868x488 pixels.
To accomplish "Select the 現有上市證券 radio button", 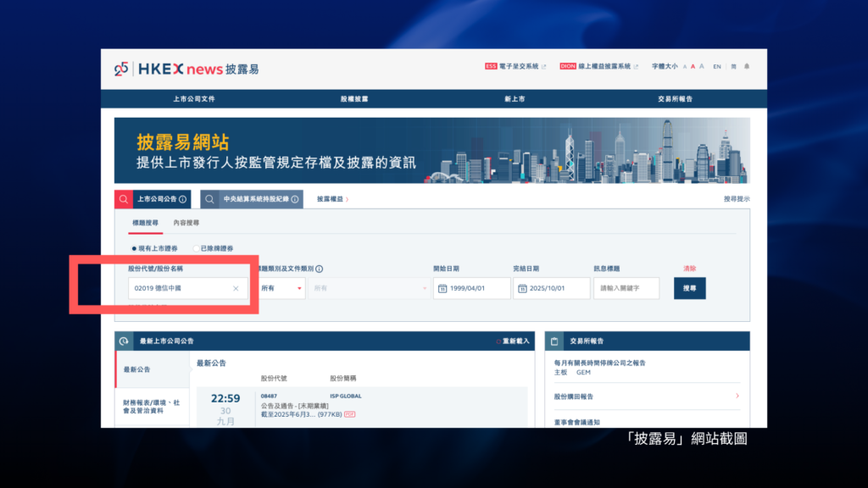I will pyautogui.click(x=134, y=248).
